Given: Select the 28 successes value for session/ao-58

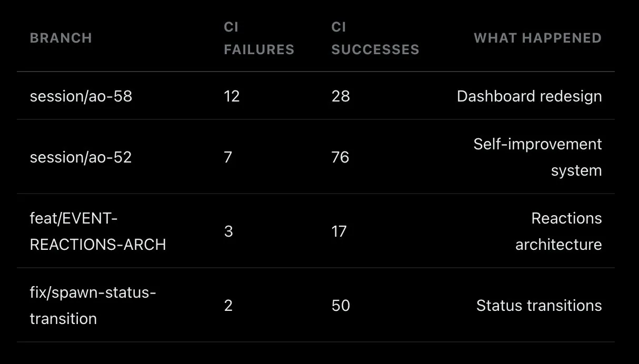Looking at the screenshot, I should 341,96.
